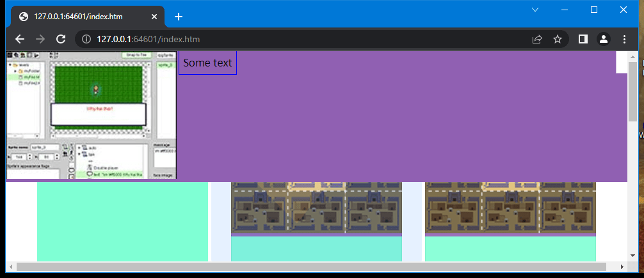Open the Chrome three-dot menu
This screenshot has width=644, height=278.
(x=624, y=39)
